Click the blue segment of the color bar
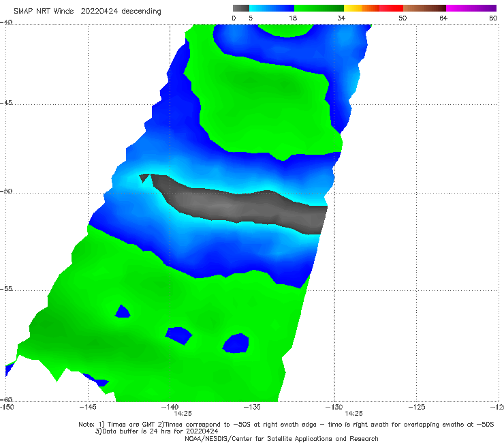 pyautogui.click(x=272, y=8)
